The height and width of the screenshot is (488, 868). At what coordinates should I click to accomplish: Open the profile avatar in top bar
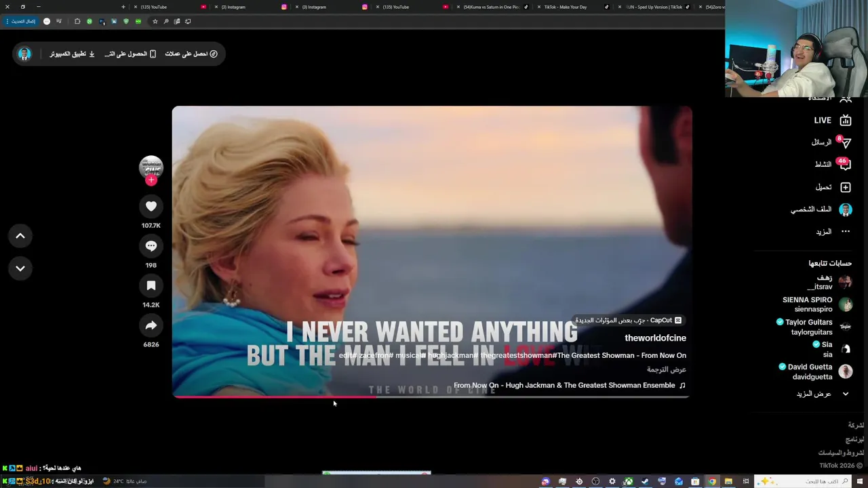(24, 54)
